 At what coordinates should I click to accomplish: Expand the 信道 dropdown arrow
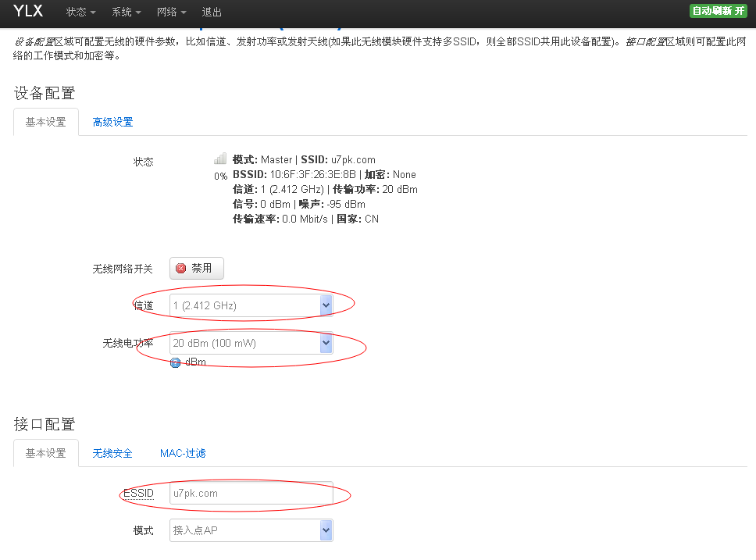click(x=326, y=305)
